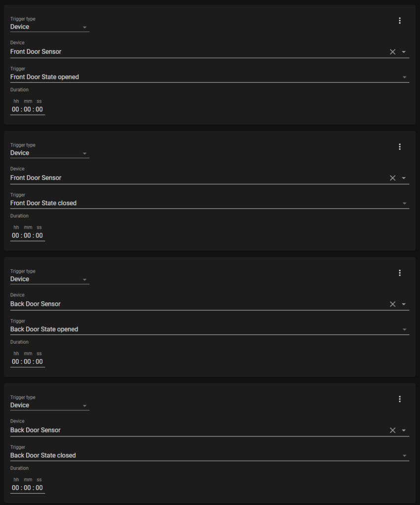Click seconds field in third trigger duration
420x505 pixels.
point(39,361)
